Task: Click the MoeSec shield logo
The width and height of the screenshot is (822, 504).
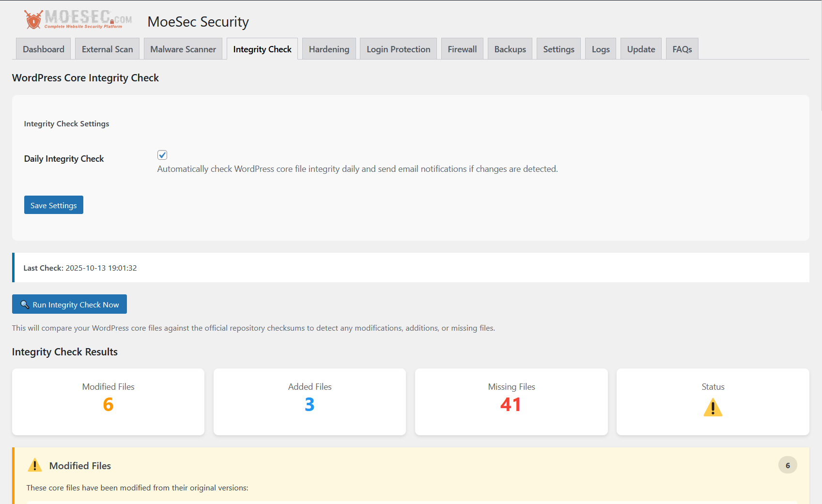Action: (x=33, y=20)
